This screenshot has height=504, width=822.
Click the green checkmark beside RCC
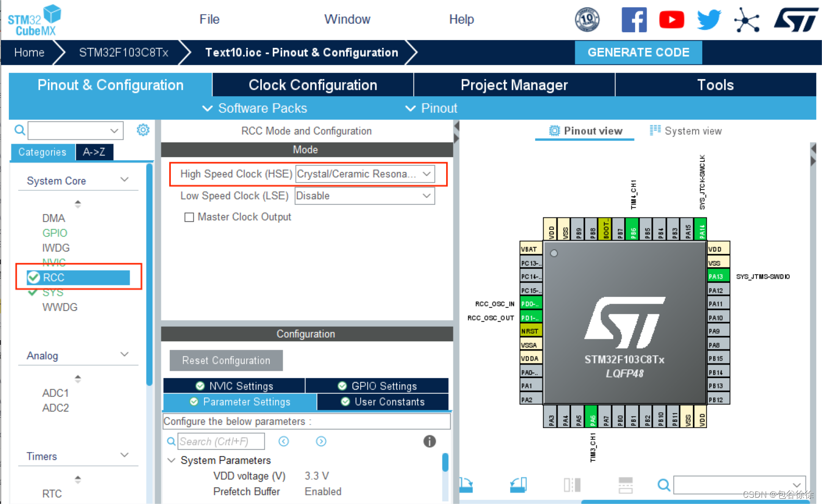click(x=34, y=277)
